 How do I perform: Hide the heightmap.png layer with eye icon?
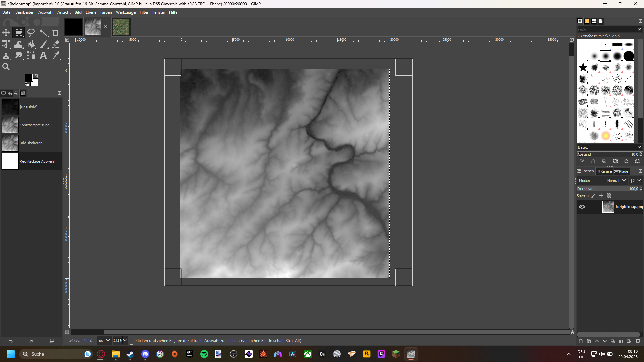point(582,207)
